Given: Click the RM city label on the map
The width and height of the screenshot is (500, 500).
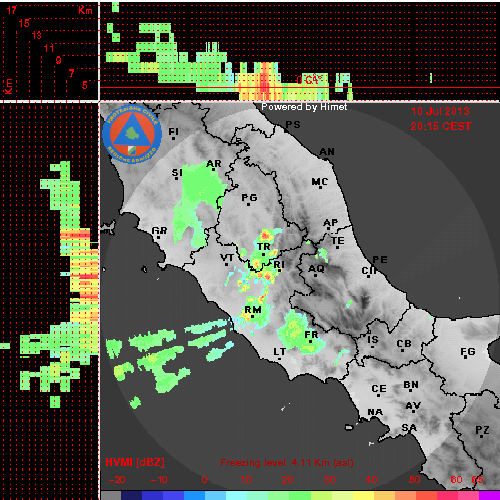Looking at the screenshot, I should 253,310.
